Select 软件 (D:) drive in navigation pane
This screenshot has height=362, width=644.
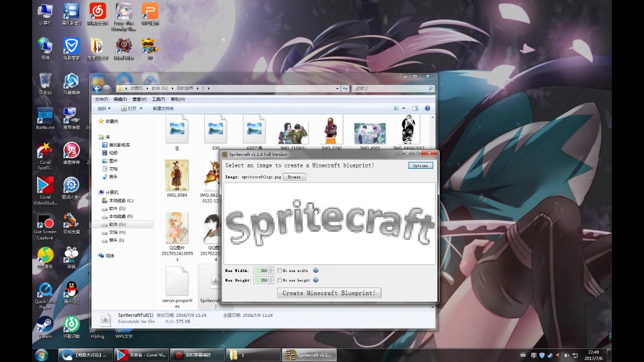pos(114,209)
